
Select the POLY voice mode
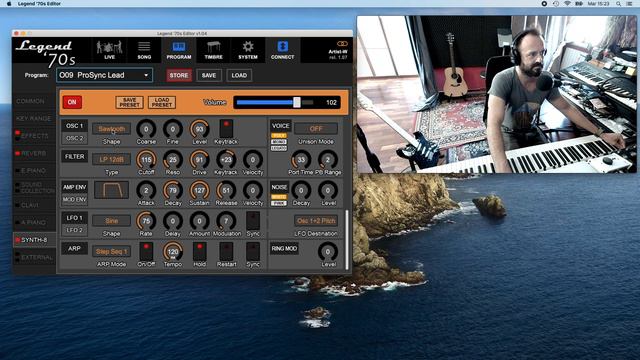click(x=279, y=136)
